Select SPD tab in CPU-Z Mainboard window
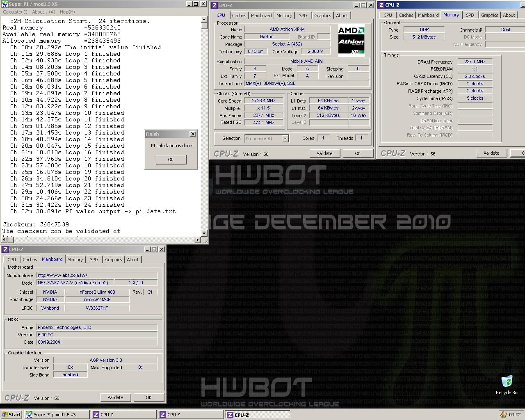This screenshot has height=420, width=525. [94, 260]
